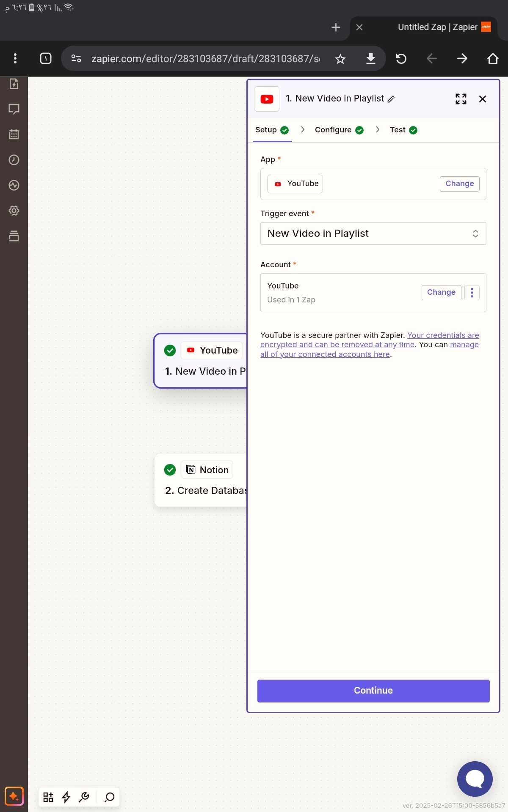Image resolution: width=508 pixels, height=812 pixels.
Task: Close the Untitled Zap browser tab
Action: 359,27
